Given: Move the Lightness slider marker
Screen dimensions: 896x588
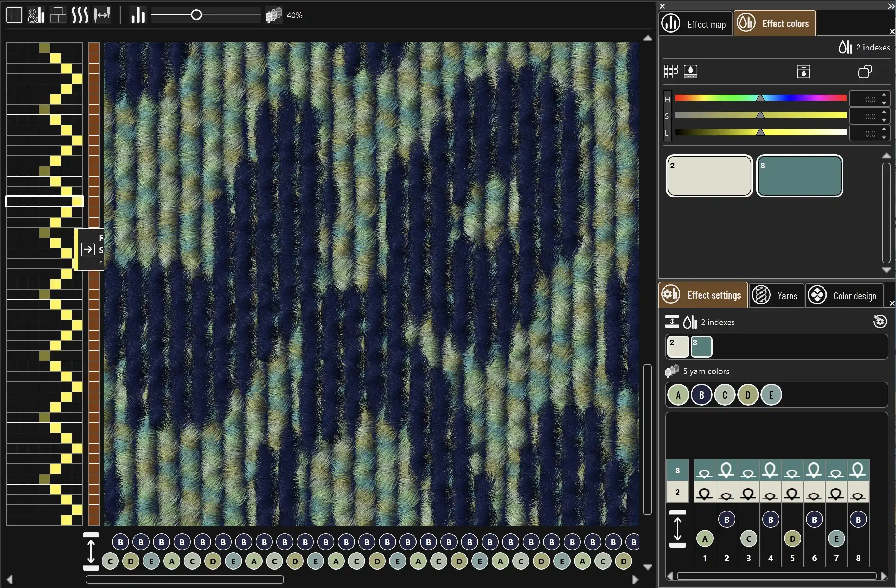Looking at the screenshot, I should tap(760, 132).
